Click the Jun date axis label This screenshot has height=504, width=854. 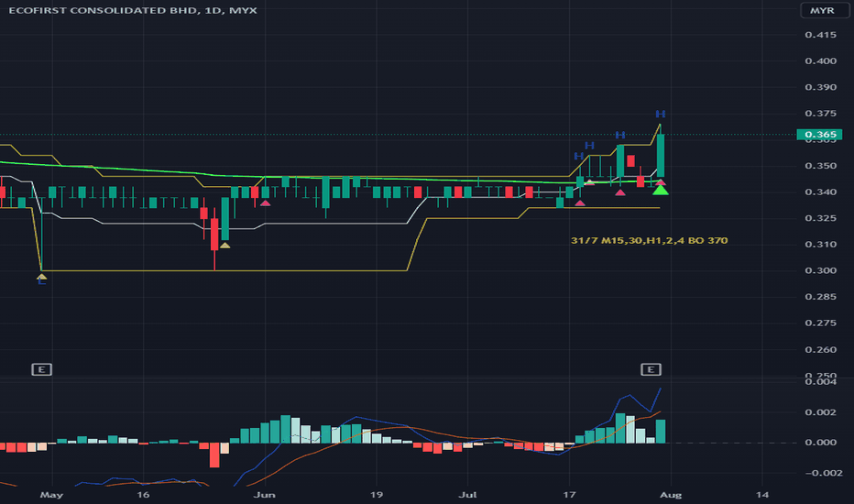(x=265, y=495)
